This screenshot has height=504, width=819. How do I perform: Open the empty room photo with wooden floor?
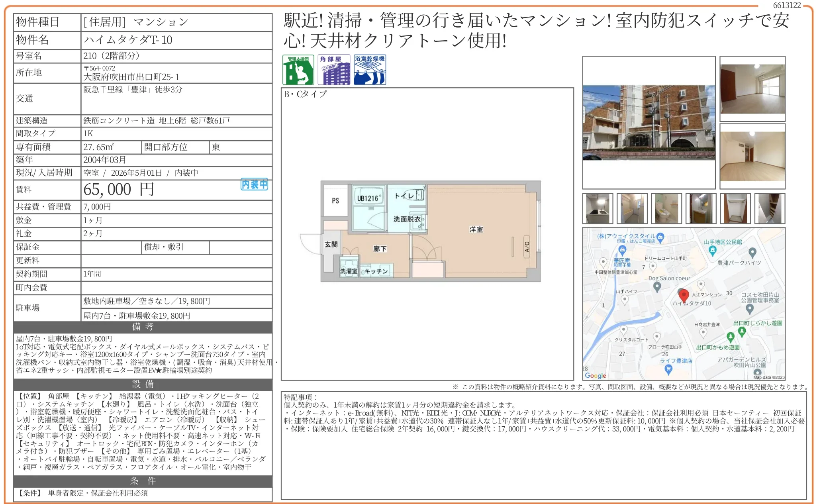click(752, 156)
